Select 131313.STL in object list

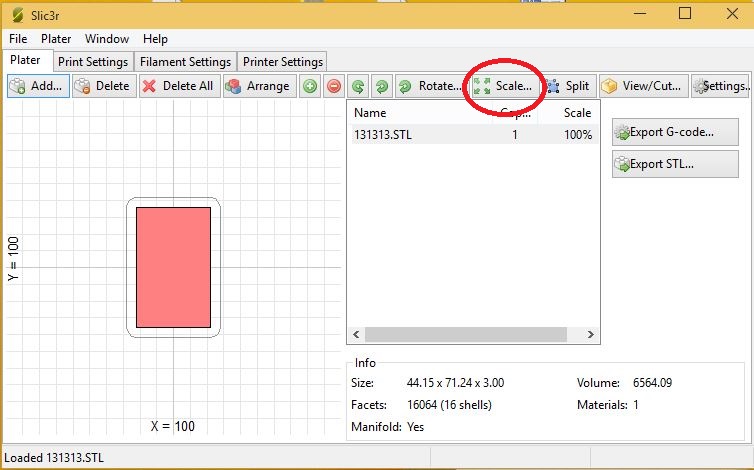[x=383, y=135]
